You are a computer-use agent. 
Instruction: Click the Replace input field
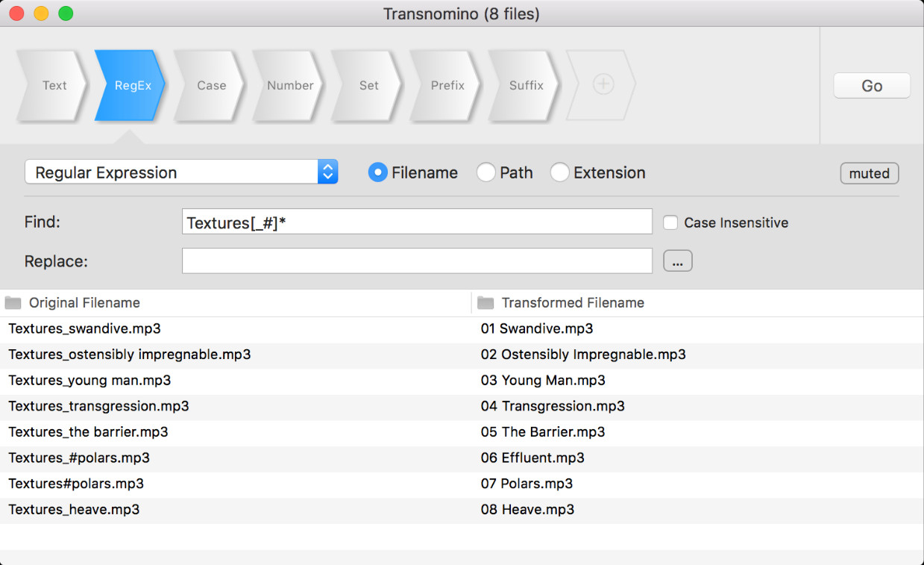417,261
